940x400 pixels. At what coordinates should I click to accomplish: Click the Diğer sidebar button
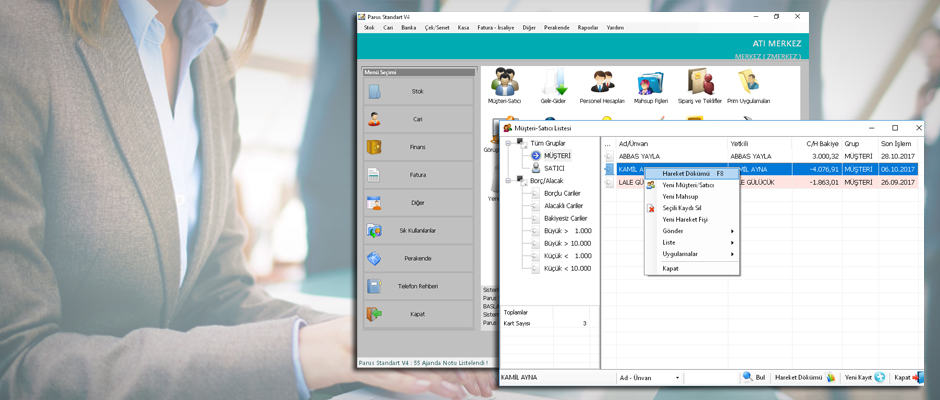(418, 203)
